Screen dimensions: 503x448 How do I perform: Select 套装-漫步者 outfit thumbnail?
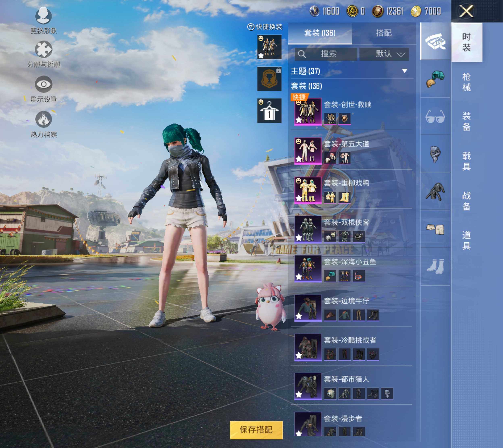(308, 424)
